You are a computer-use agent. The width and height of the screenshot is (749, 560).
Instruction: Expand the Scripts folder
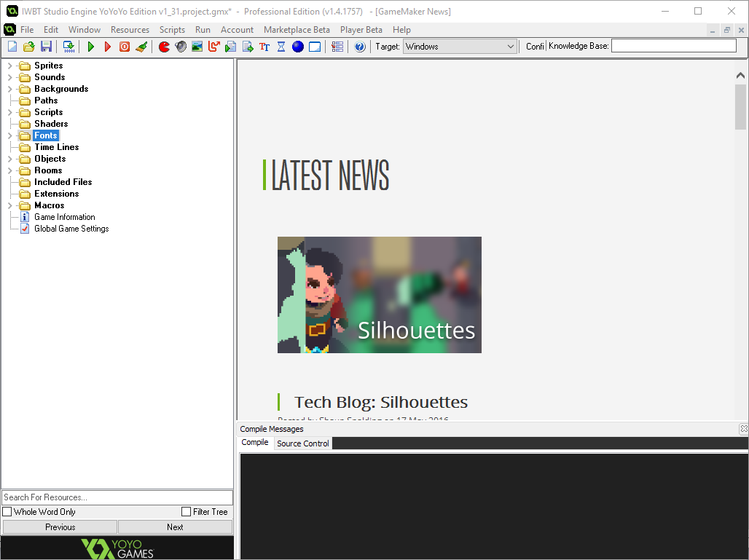[9, 112]
